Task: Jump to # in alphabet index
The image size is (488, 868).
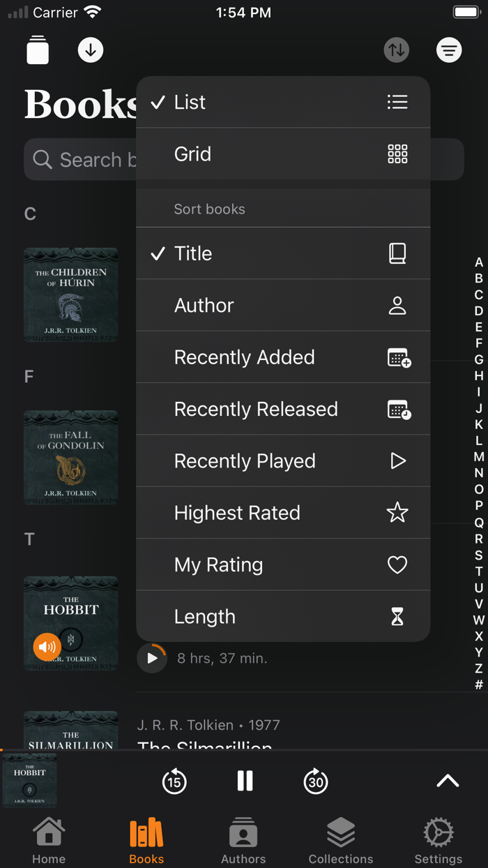Action: [479, 684]
